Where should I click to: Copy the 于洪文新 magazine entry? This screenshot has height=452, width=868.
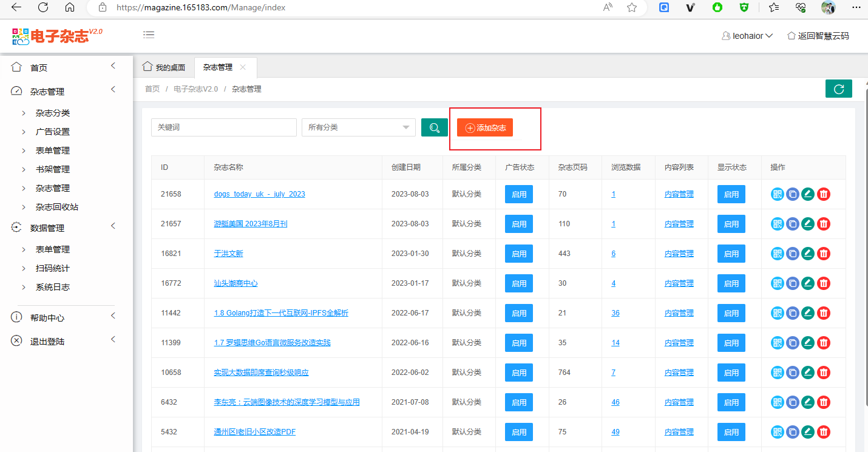tap(793, 254)
